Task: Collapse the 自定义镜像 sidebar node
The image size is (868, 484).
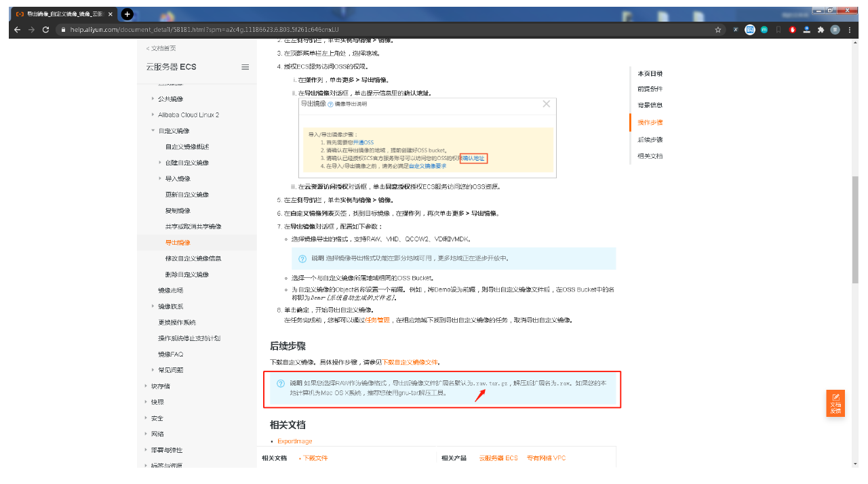Action: (153, 131)
